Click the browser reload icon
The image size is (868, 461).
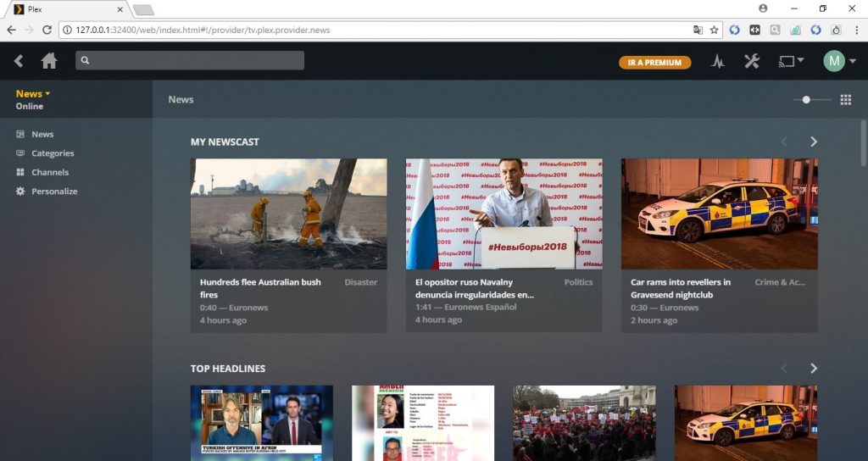(48, 30)
